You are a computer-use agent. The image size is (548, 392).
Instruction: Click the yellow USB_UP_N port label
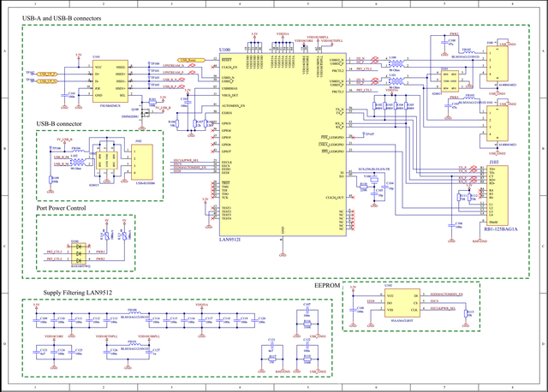[47, 81]
